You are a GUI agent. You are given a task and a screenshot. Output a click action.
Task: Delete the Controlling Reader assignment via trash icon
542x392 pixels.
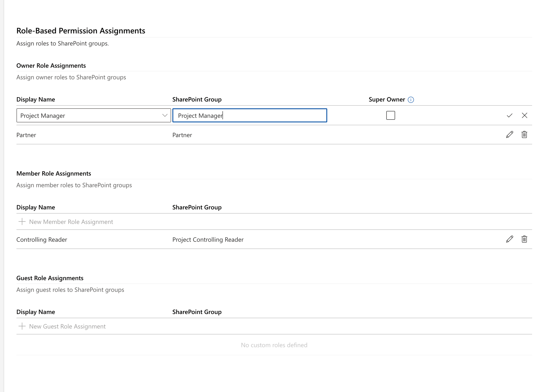524,239
